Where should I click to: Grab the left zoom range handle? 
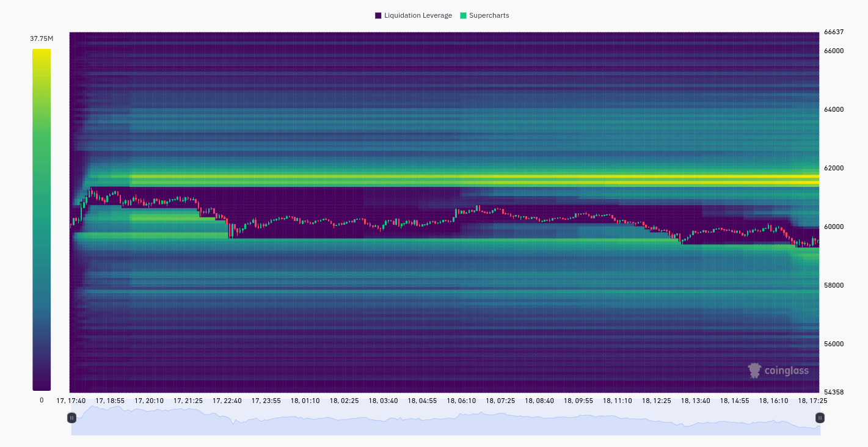[x=71, y=418]
